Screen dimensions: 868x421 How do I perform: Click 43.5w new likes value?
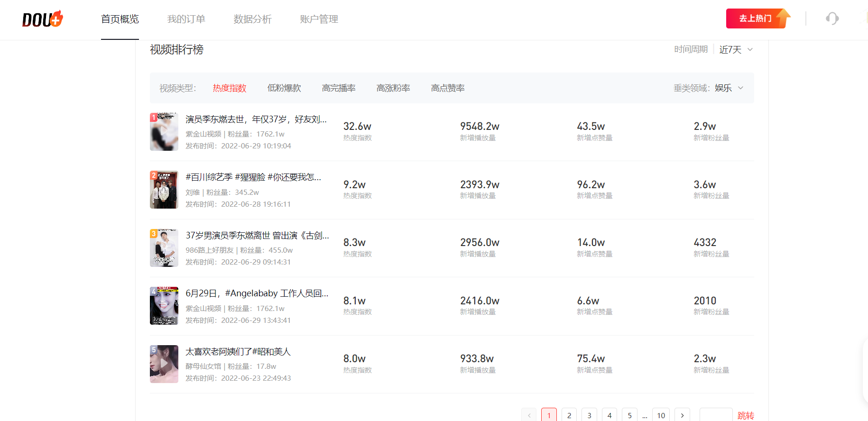(x=591, y=126)
